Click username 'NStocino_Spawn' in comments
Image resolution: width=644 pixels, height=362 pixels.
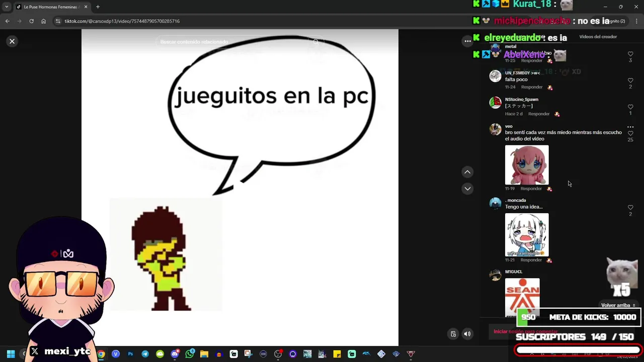(x=522, y=100)
